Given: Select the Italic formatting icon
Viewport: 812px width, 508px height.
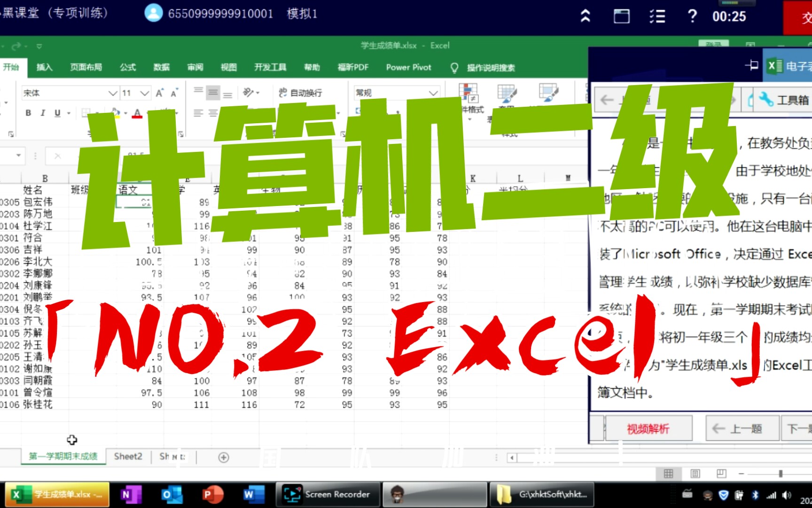Looking at the screenshot, I should pos(42,113).
